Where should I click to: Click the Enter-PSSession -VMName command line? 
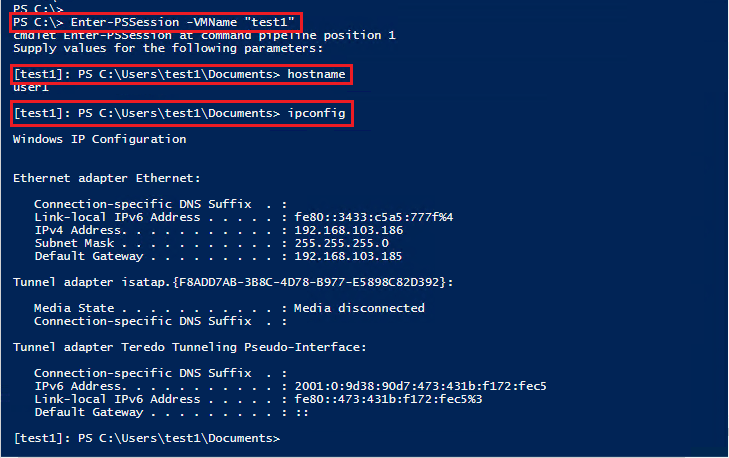(154, 22)
